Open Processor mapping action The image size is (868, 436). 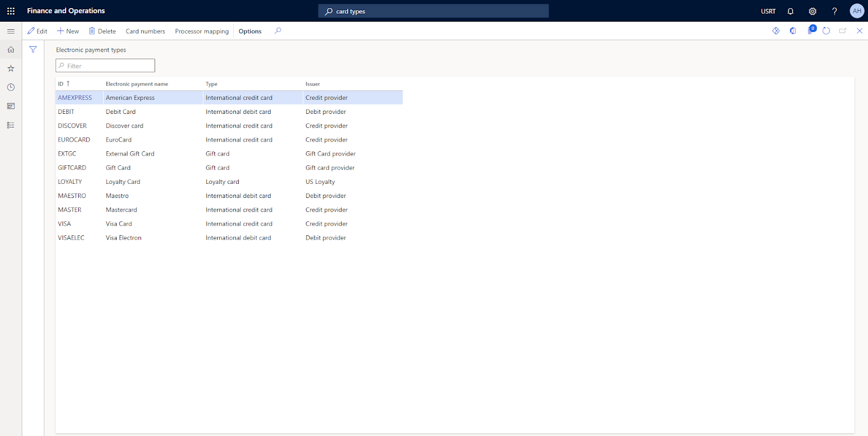(202, 31)
